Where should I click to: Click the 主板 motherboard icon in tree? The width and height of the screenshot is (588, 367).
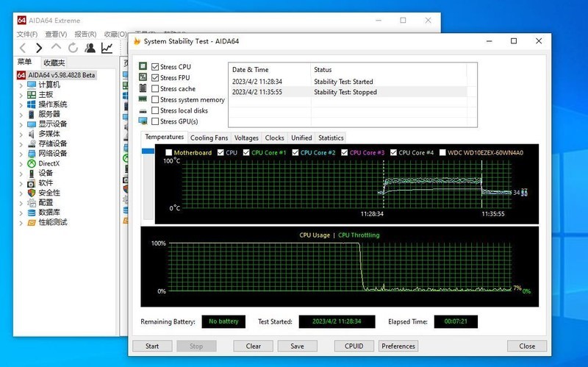[32, 95]
